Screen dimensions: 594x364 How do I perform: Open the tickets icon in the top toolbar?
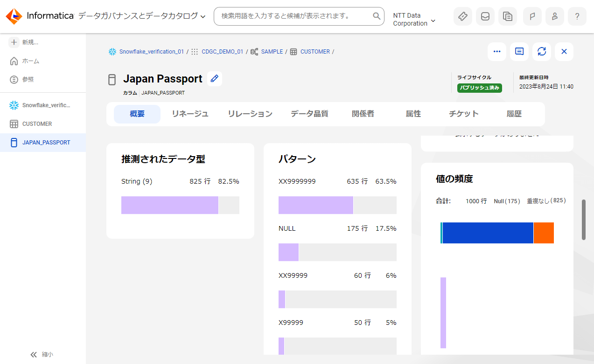(462, 16)
